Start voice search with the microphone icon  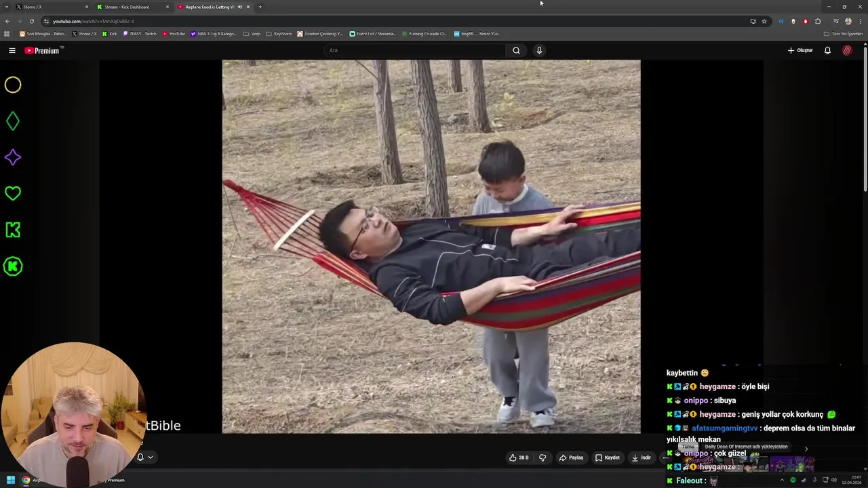coord(539,50)
